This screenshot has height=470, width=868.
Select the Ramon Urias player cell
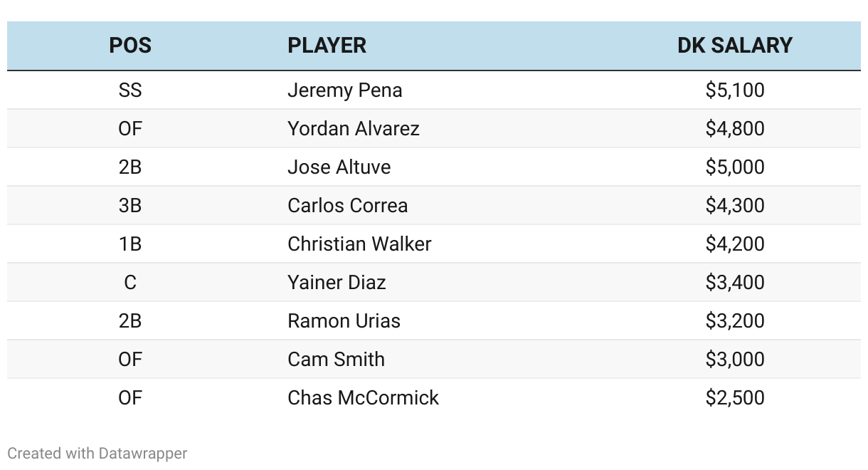pos(344,321)
